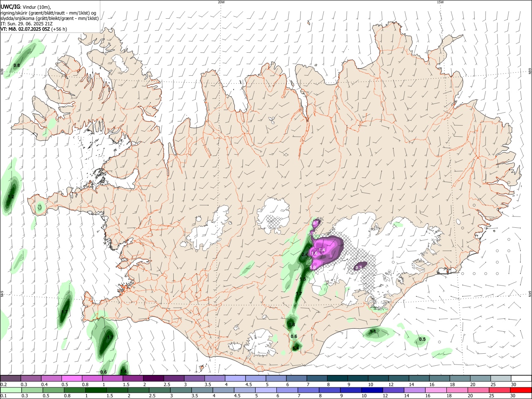
Task: Click the 2.4 value in the central rain band
Action: click(x=305, y=255)
